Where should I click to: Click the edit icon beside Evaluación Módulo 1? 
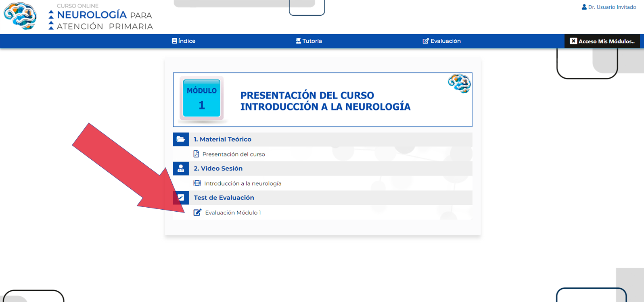[x=197, y=212]
